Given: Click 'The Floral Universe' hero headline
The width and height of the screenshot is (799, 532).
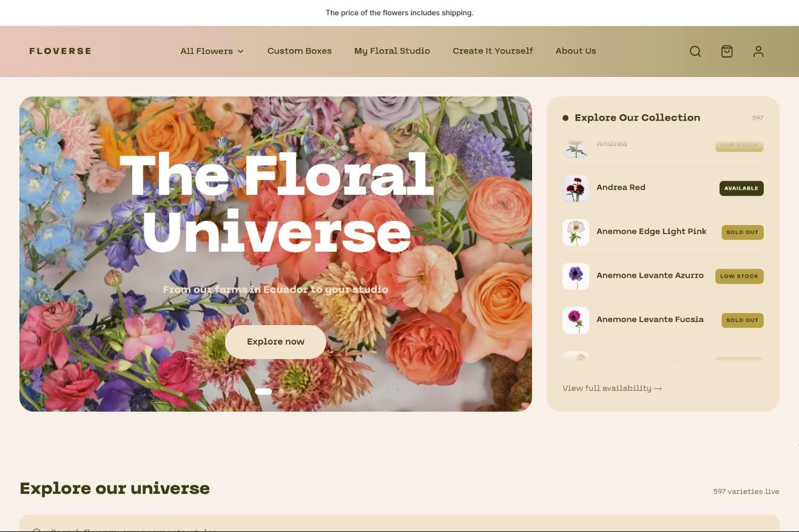Looking at the screenshot, I should click(x=277, y=203).
